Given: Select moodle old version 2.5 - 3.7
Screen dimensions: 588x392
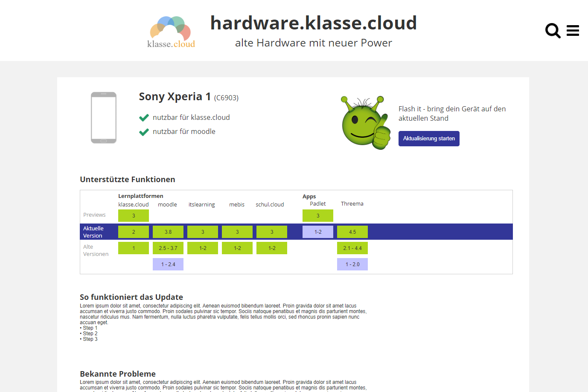Looking at the screenshot, I should 168,248.
